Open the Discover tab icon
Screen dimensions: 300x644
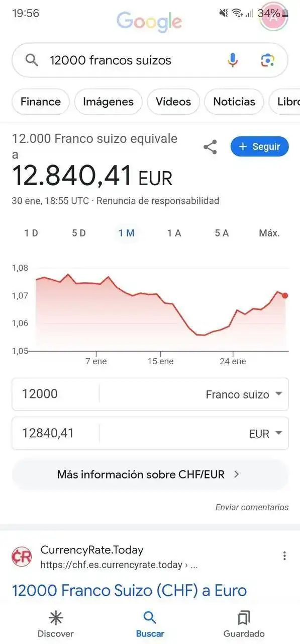coord(56,618)
